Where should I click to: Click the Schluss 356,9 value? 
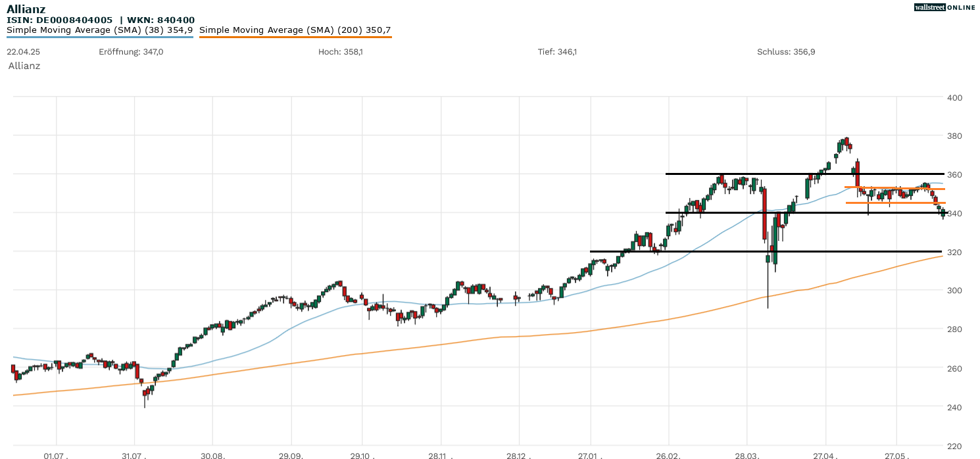point(786,52)
